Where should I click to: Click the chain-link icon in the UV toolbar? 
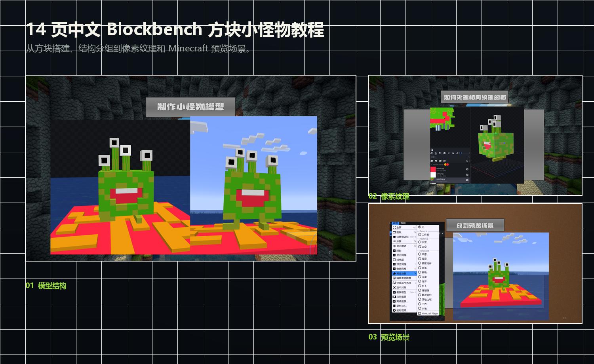[x=432, y=153]
